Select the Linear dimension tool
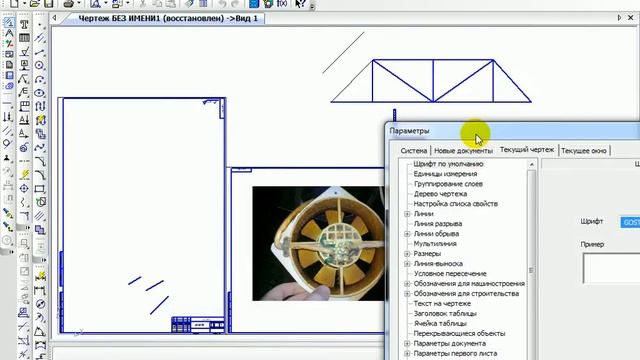640x360 pixels. [x=40, y=290]
